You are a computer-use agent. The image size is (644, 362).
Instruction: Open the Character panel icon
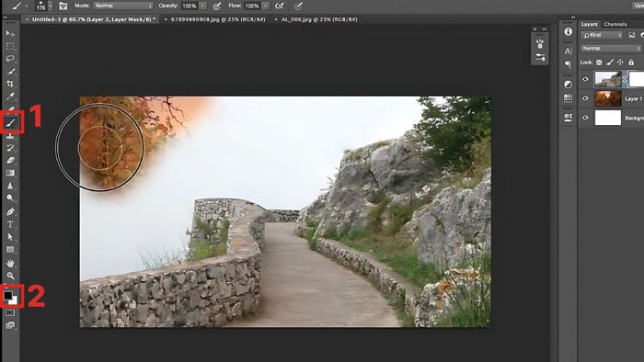(x=568, y=51)
